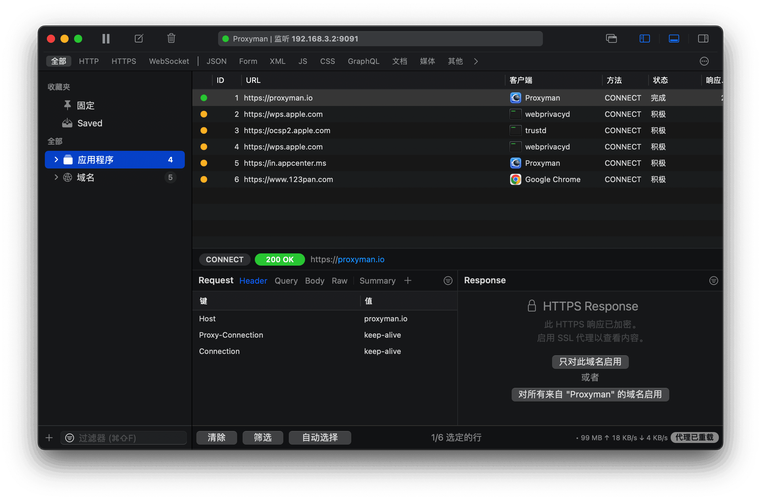This screenshot has width=761, height=500.
Task: Select the JSON filter tab
Action: coord(216,61)
